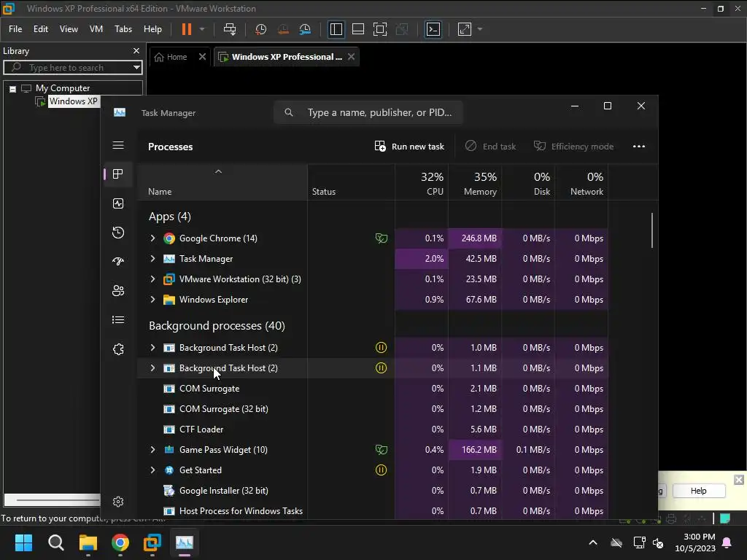The width and height of the screenshot is (747, 560).
Task: Open Performance page in Task Manager sidebar
Action: click(x=118, y=203)
